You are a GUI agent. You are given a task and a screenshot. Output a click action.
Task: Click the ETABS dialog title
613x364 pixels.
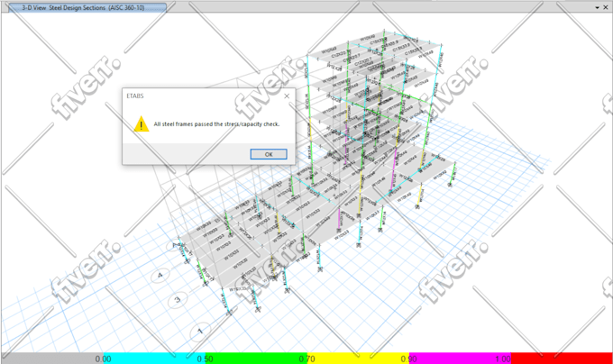pyautogui.click(x=135, y=96)
